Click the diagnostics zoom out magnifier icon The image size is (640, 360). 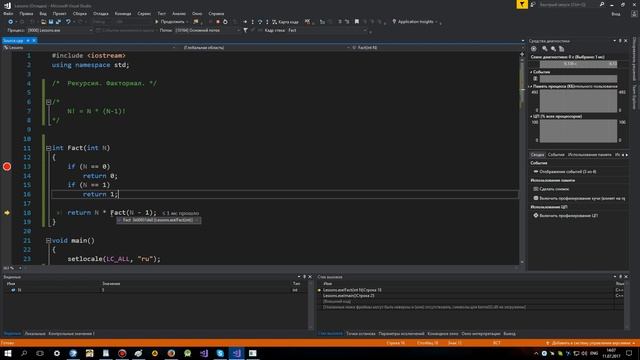pos(553,49)
